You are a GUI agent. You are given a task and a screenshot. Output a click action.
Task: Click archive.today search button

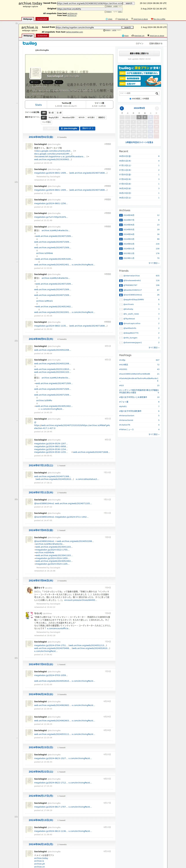129,3
